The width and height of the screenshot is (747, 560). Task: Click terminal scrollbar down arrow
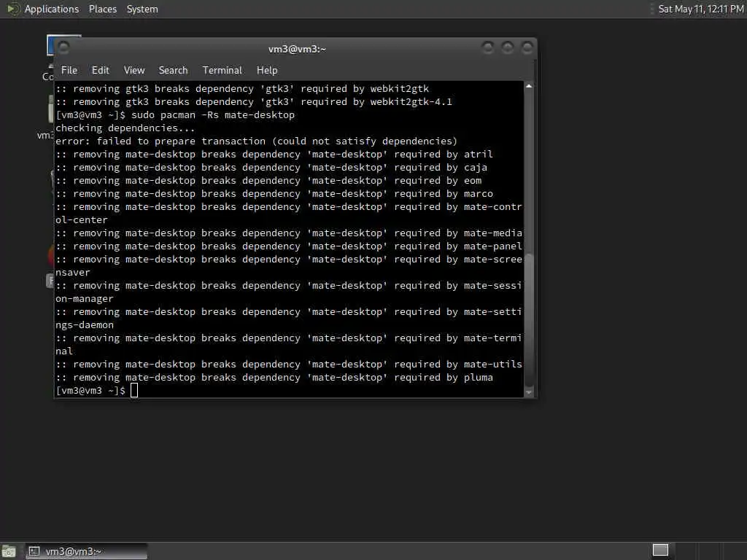pyautogui.click(x=529, y=392)
